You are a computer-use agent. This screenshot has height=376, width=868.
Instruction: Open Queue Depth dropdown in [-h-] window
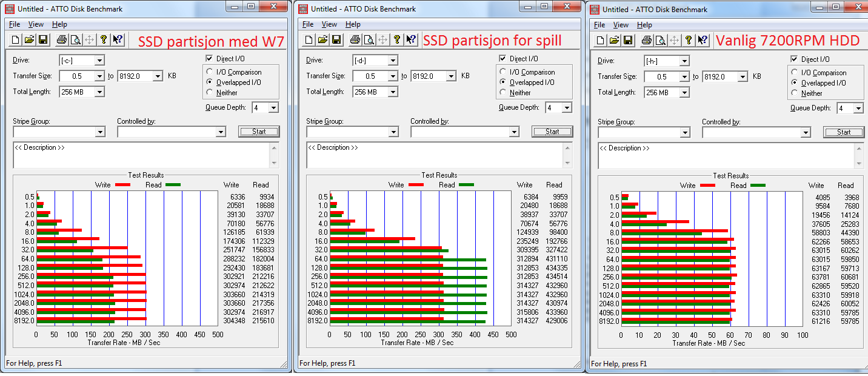click(x=858, y=109)
